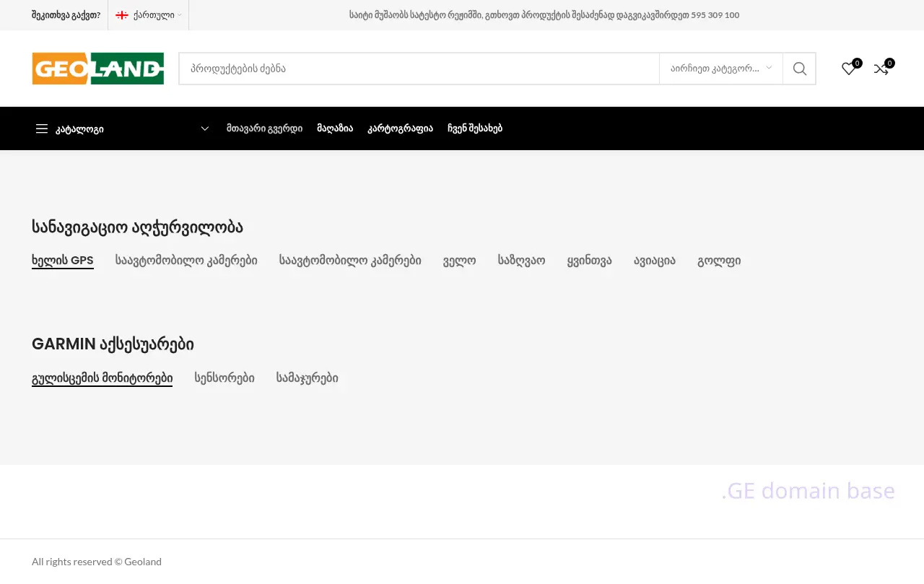Screen dimensions: 924x584
Task: Click the Geoland logo
Action: click(x=97, y=69)
